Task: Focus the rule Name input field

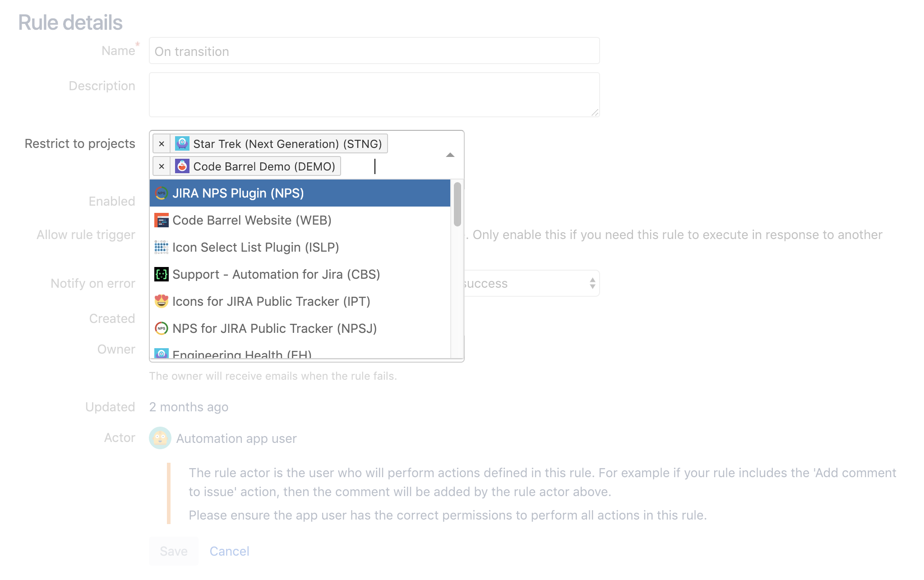Action: coord(374,51)
